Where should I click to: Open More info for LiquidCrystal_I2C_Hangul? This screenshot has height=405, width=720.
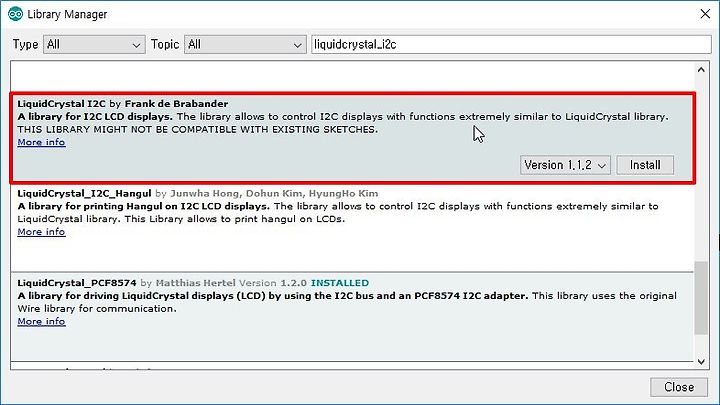tap(41, 232)
